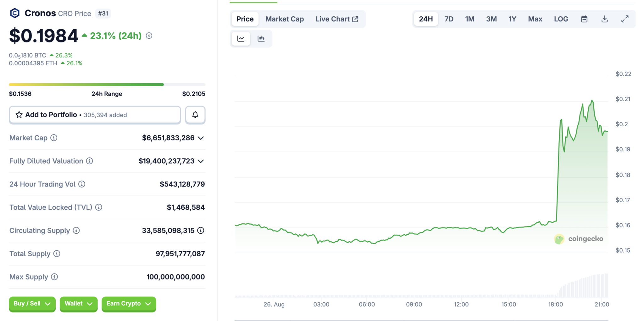This screenshot has width=644, height=321.
Task: Toggle LOG scale on chart
Action: 561,19
